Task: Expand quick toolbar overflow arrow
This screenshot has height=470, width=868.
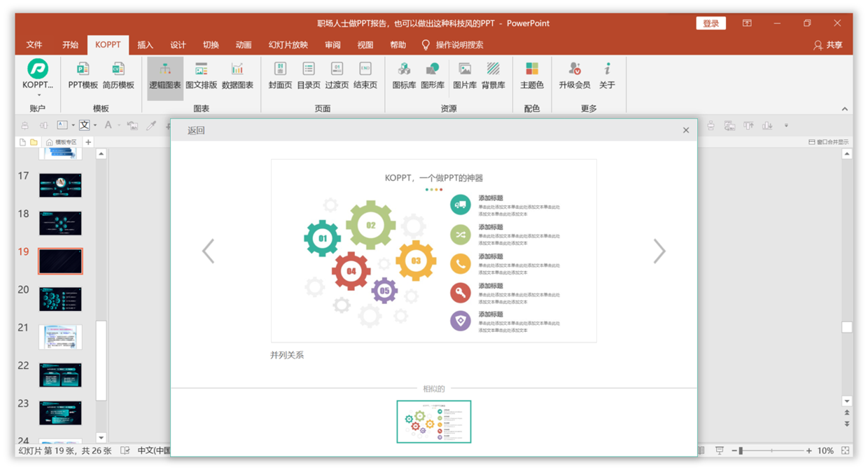Action: pyautogui.click(x=786, y=126)
